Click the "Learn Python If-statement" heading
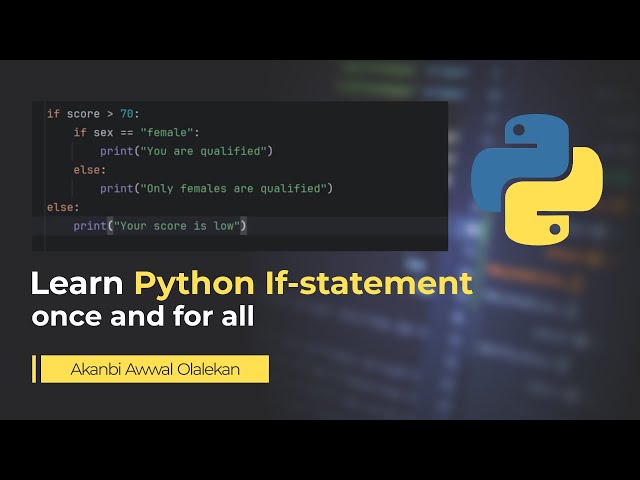This screenshot has width=640, height=480. 251,283
